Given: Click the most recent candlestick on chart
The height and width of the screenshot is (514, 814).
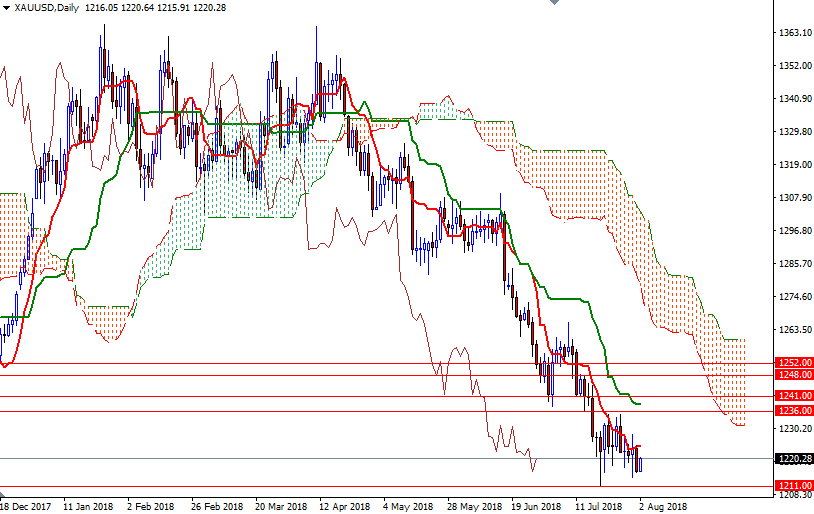Looking at the screenshot, I should click(640, 461).
